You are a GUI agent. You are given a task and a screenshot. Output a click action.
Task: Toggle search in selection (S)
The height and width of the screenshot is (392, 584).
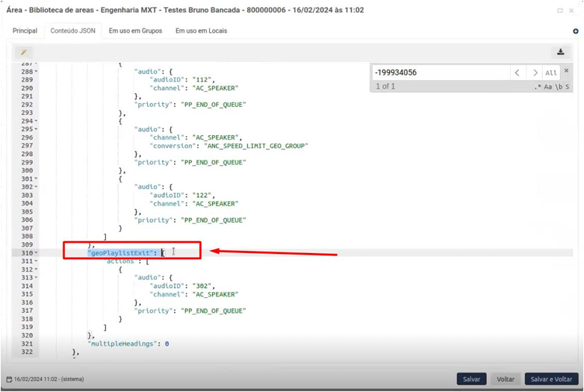pos(568,87)
